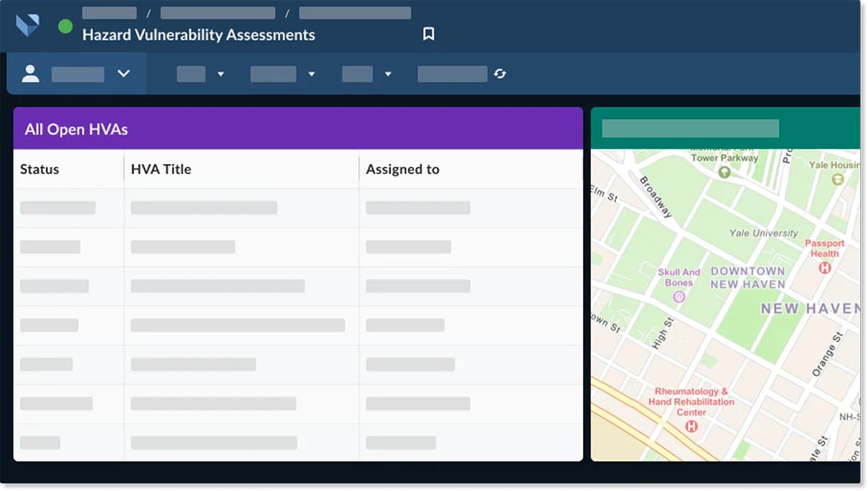Click the Hazard Vulnerability Assessments title
Viewport: 868px width, 491px height.
point(199,35)
